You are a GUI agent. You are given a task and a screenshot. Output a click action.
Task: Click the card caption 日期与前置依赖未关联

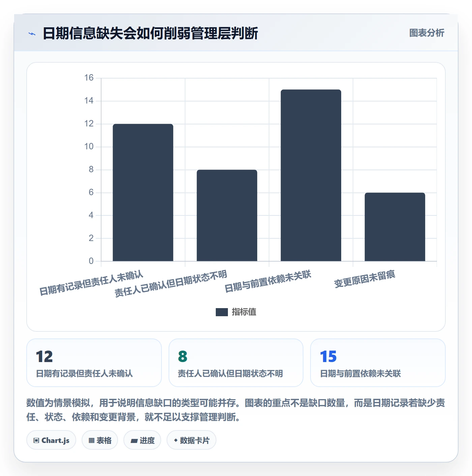point(360,374)
